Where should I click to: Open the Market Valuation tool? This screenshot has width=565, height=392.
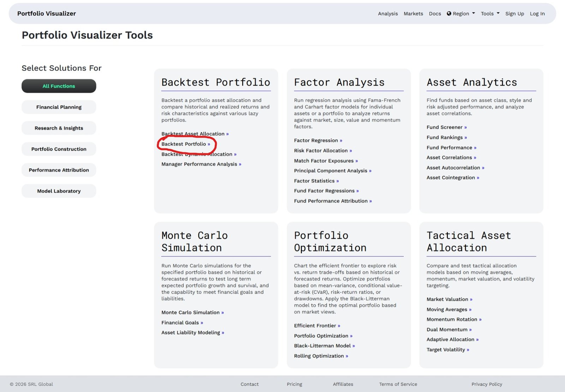tap(450, 299)
